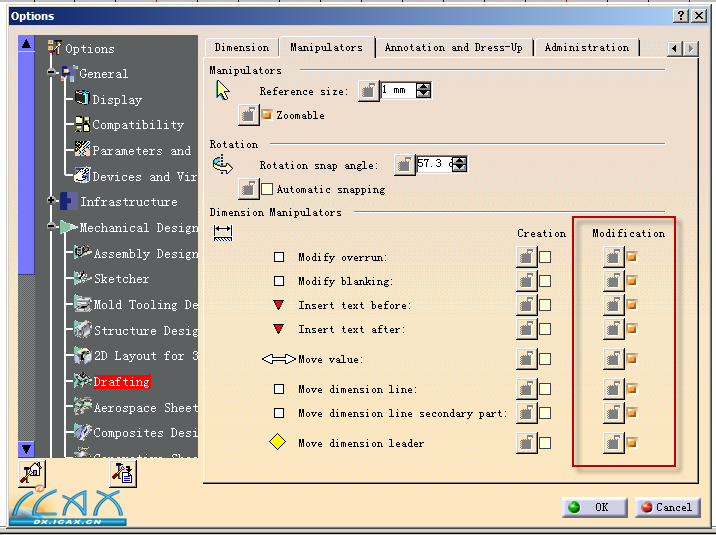Select Structure Design entry in tree
This screenshot has width=716, height=535.
pos(146,330)
